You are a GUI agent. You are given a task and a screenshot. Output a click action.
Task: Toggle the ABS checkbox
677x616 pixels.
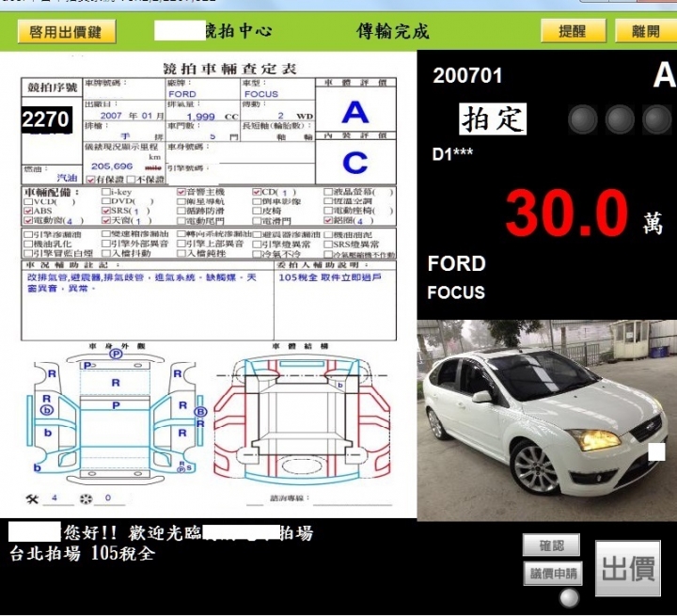click(28, 211)
